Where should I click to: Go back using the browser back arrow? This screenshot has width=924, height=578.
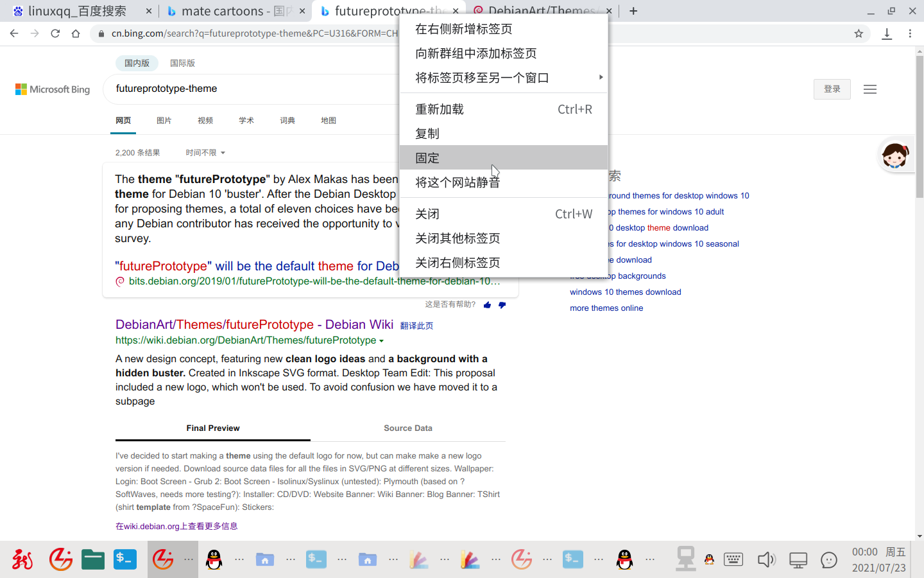[14, 33]
